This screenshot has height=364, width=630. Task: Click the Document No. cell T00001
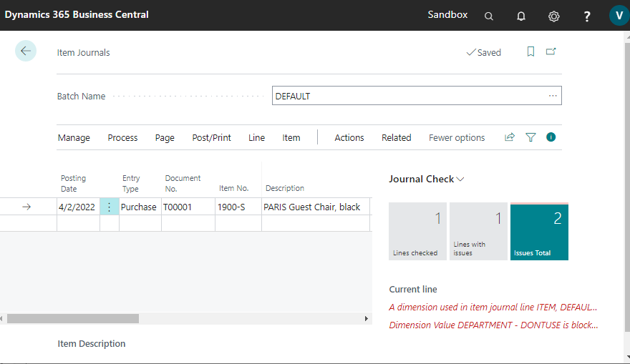[x=188, y=207]
